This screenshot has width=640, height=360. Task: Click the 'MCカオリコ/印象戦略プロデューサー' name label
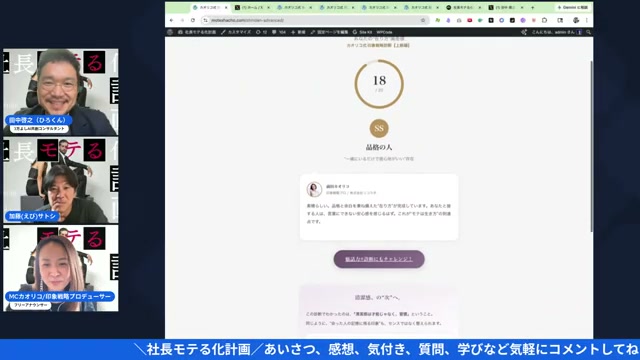pyautogui.click(x=60, y=296)
